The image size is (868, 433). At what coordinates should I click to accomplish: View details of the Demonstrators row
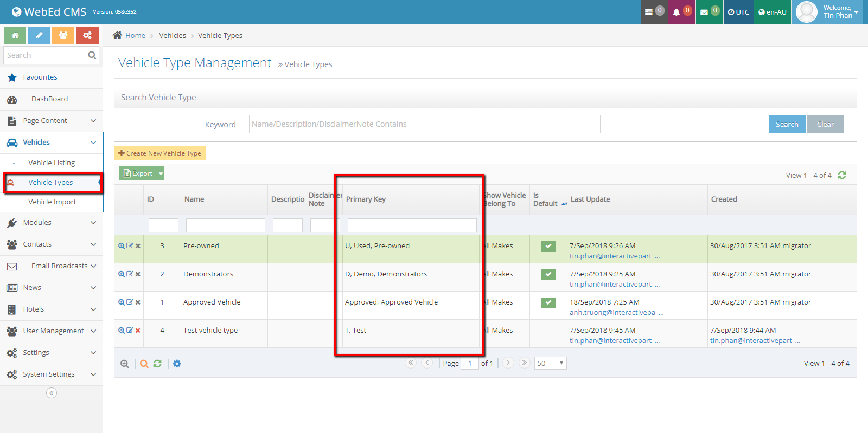122,274
